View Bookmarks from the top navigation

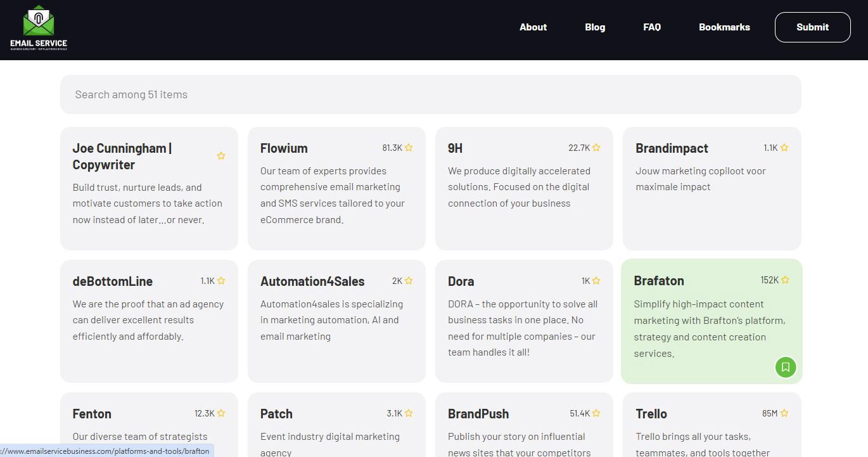click(x=724, y=27)
